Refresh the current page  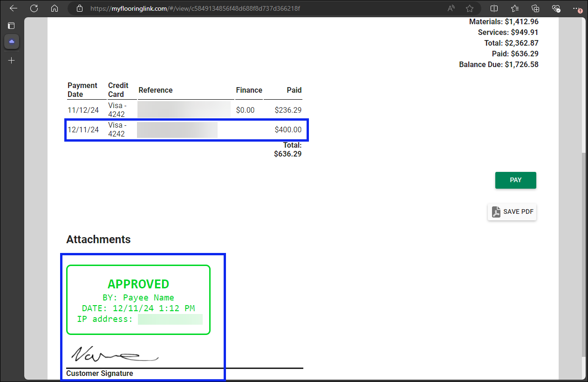coord(34,8)
